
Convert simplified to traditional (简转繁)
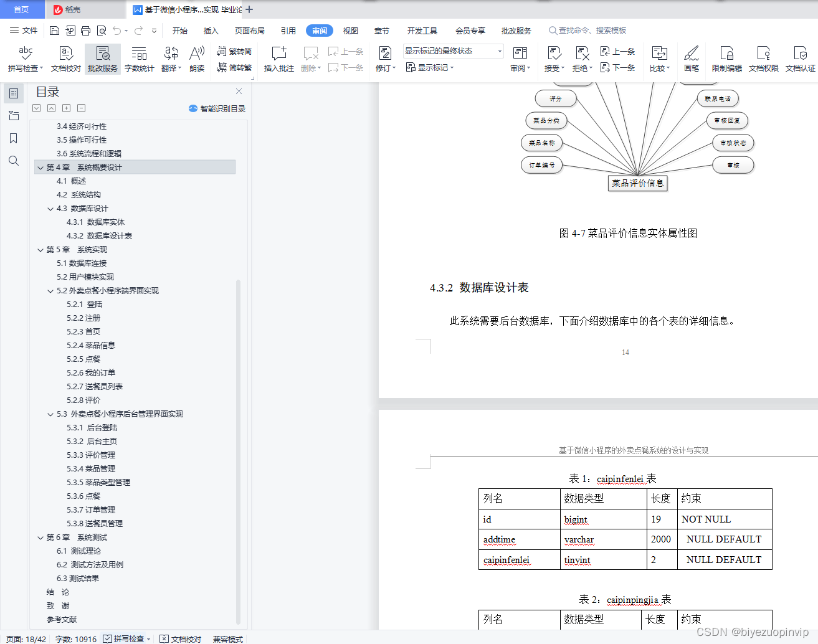[x=234, y=67]
